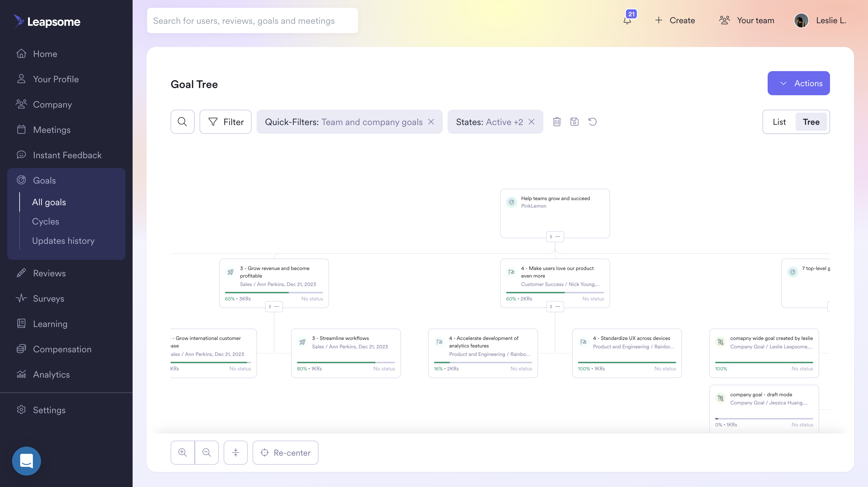Remove the Team and company goals quick-filter
This screenshot has width=868, height=487.
click(x=432, y=122)
